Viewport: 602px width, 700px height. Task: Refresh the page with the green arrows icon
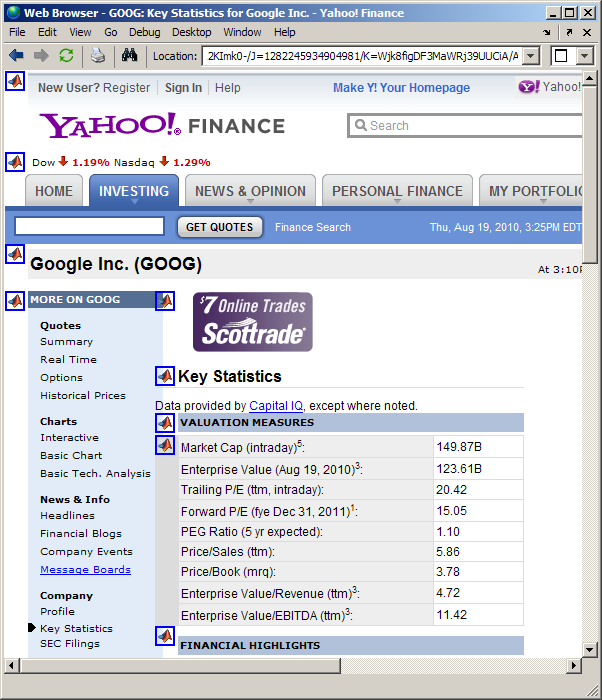tap(66, 56)
